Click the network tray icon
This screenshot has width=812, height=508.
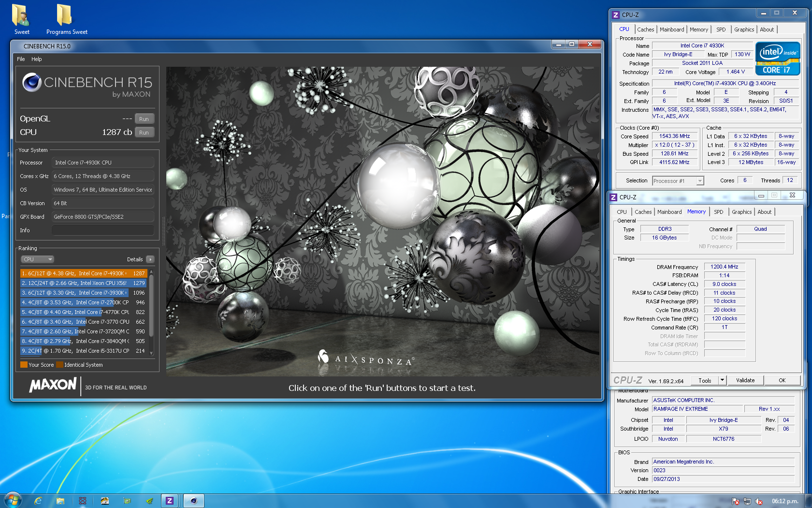point(747,501)
